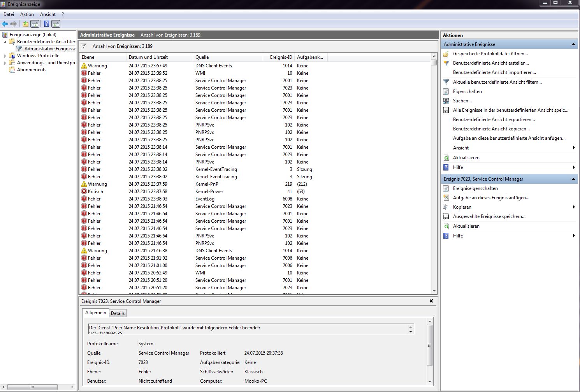Switch to the Details tab
The width and height of the screenshot is (580, 392).
tap(118, 313)
